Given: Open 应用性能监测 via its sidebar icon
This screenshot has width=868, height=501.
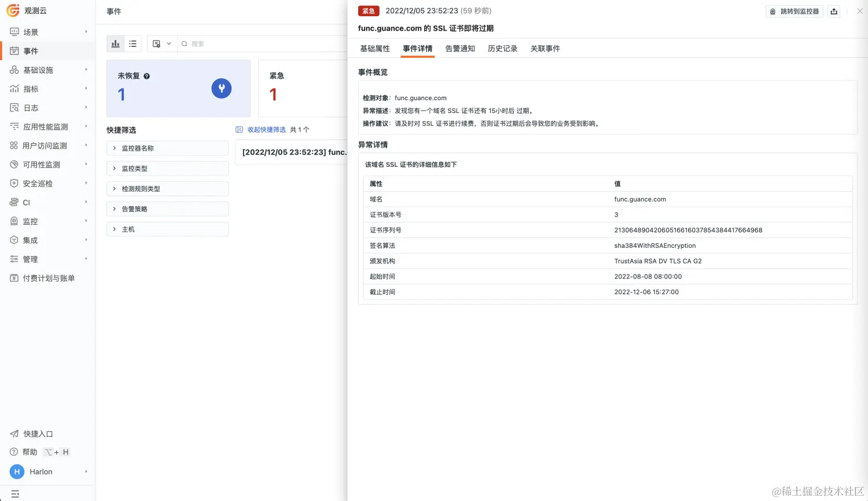Looking at the screenshot, I should click(14, 126).
